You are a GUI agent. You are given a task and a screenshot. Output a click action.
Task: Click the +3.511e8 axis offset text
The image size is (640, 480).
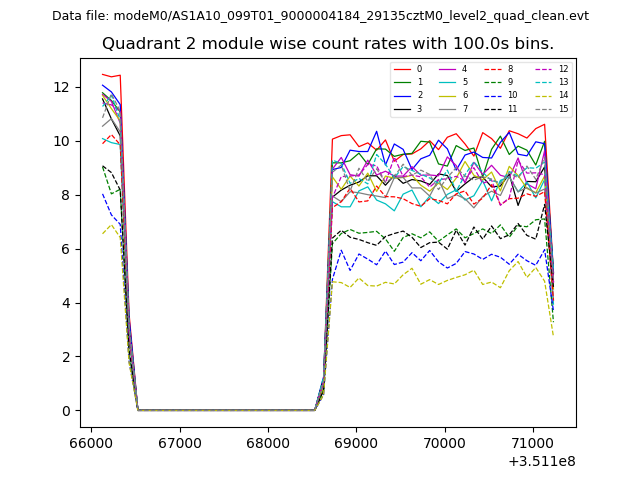(541, 461)
